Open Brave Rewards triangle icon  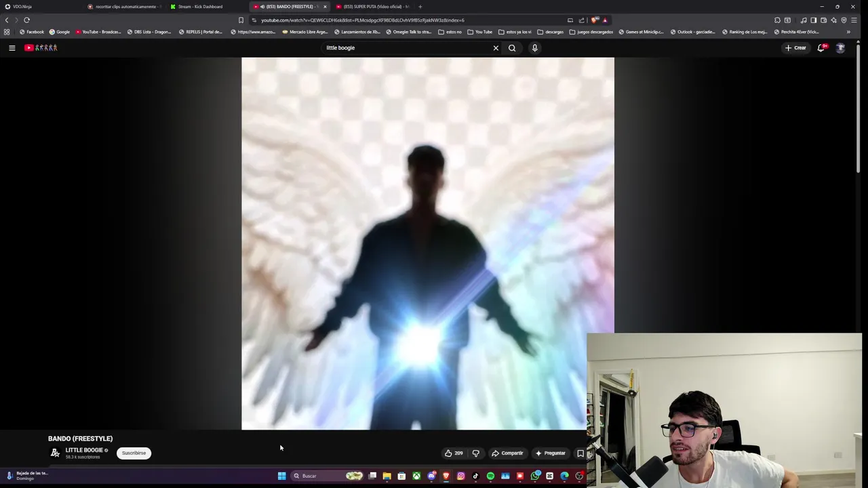point(605,20)
